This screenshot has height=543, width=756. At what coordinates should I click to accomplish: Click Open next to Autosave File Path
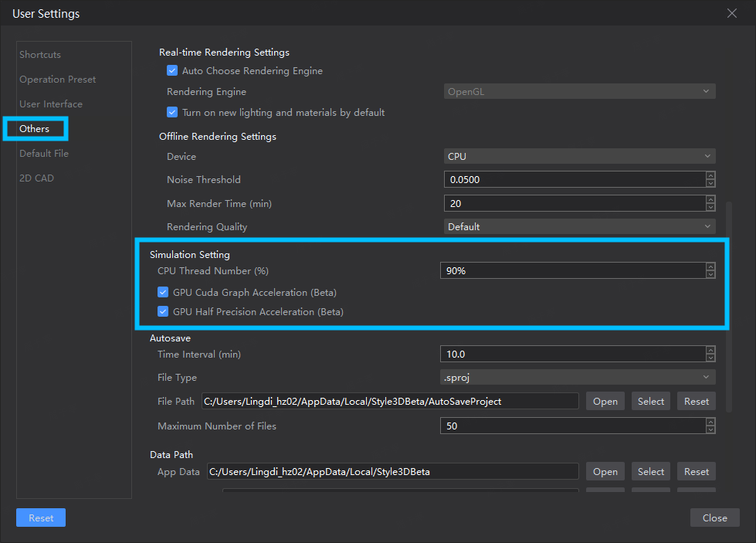[605, 402]
